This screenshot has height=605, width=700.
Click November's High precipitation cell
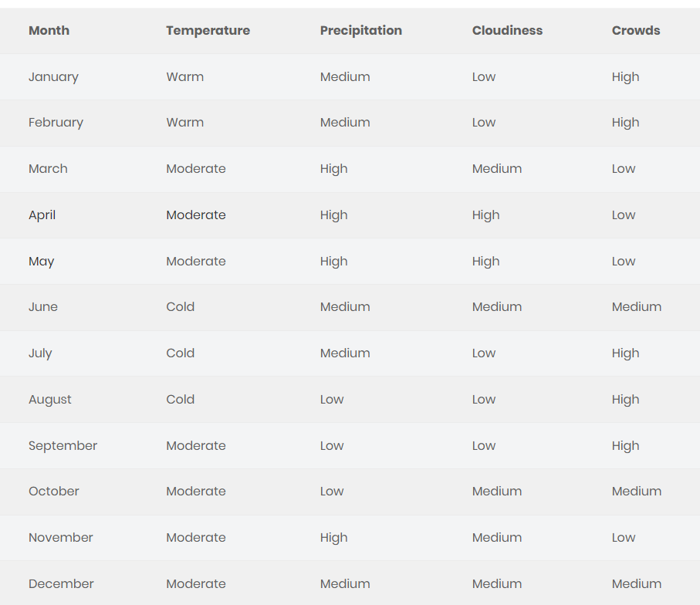tap(333, 538)
